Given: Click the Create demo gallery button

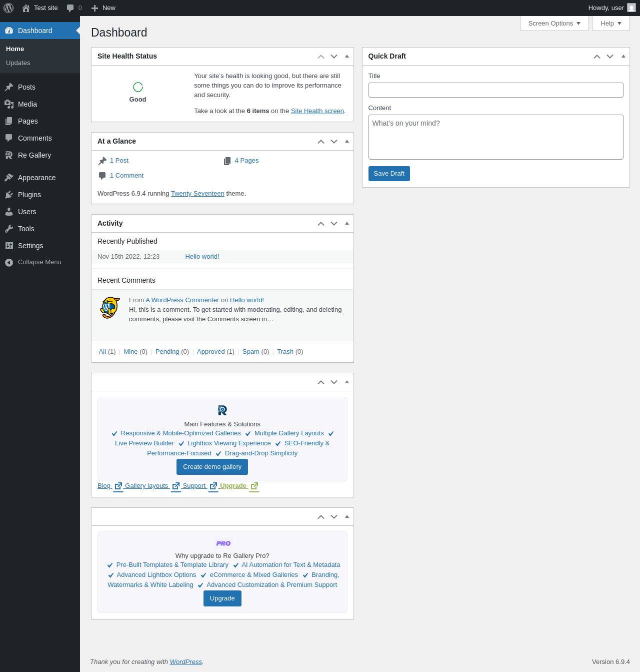Looking at the screenshot, I should pyautogui.click(x=212, y=467).
